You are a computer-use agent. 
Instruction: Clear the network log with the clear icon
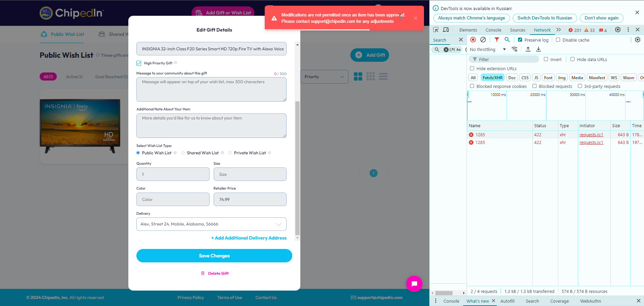coord(483,40)
